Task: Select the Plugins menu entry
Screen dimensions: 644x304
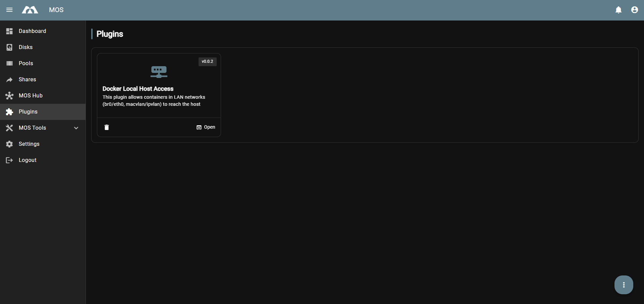Action: 28,112
